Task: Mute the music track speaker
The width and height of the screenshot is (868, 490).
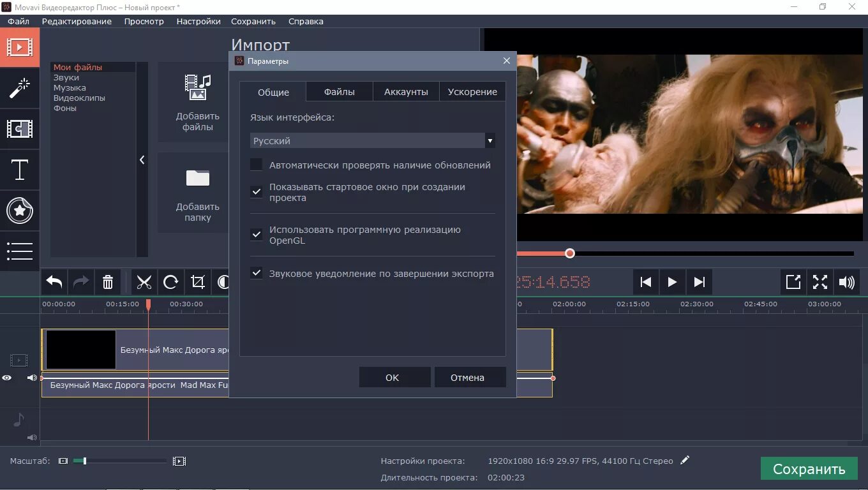Action: coord(32,438)
